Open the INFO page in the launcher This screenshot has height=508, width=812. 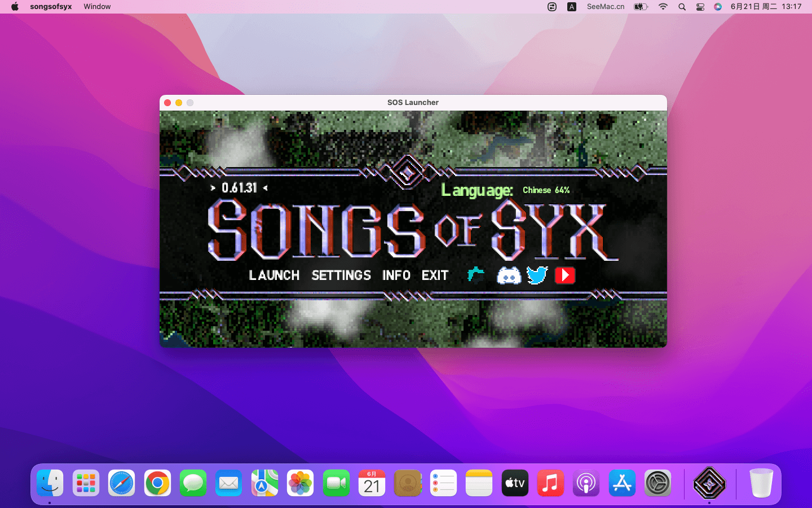click(x=396, y=275)
